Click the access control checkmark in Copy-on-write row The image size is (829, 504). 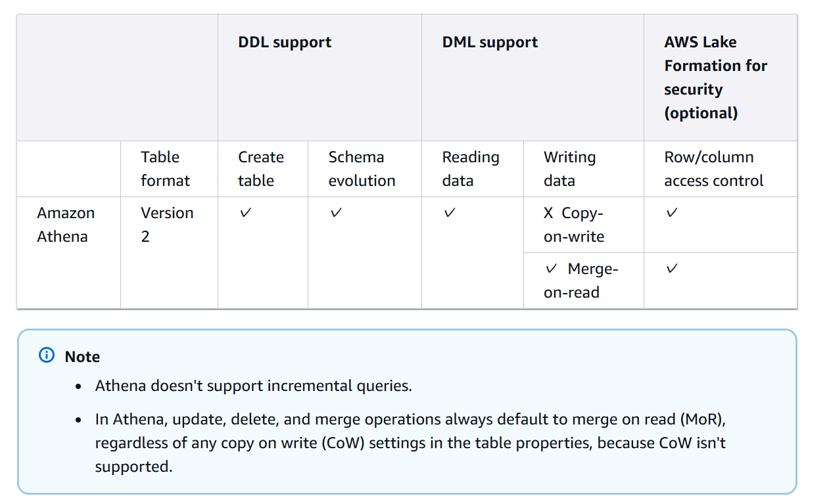pos(672,213)
